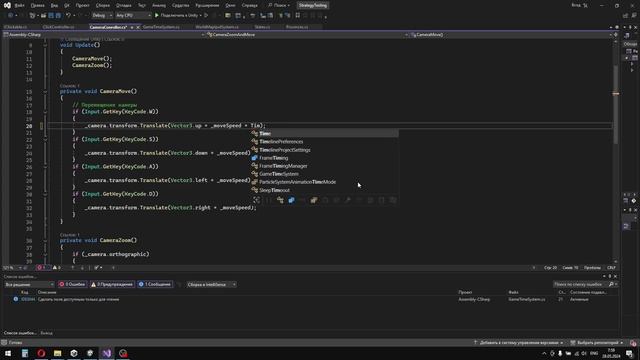The image size is (640, 360).
Task: Click the blue cube filter icon in IntelliSense
Action: coord(291,200)
